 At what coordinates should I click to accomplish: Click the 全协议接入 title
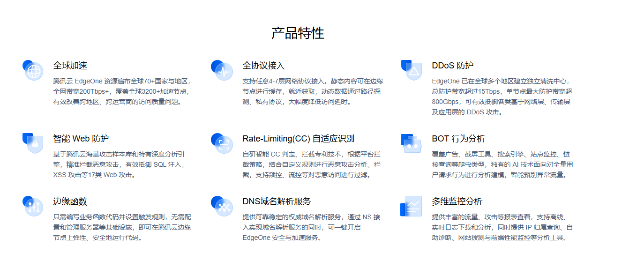pos(264,66)
